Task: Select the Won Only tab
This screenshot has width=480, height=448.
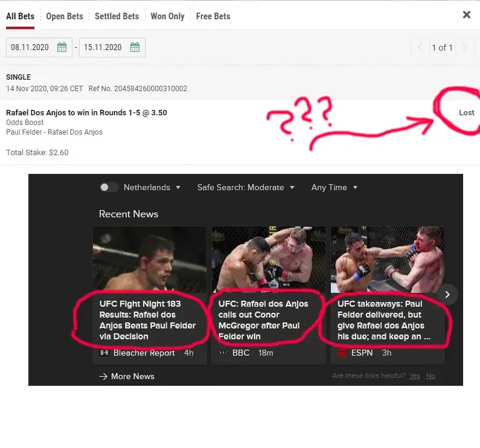Action: click(167, 16)
